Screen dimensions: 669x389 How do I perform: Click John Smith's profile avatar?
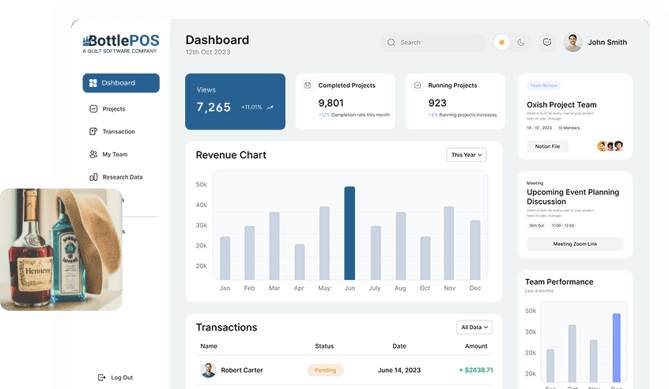(573, 42)
